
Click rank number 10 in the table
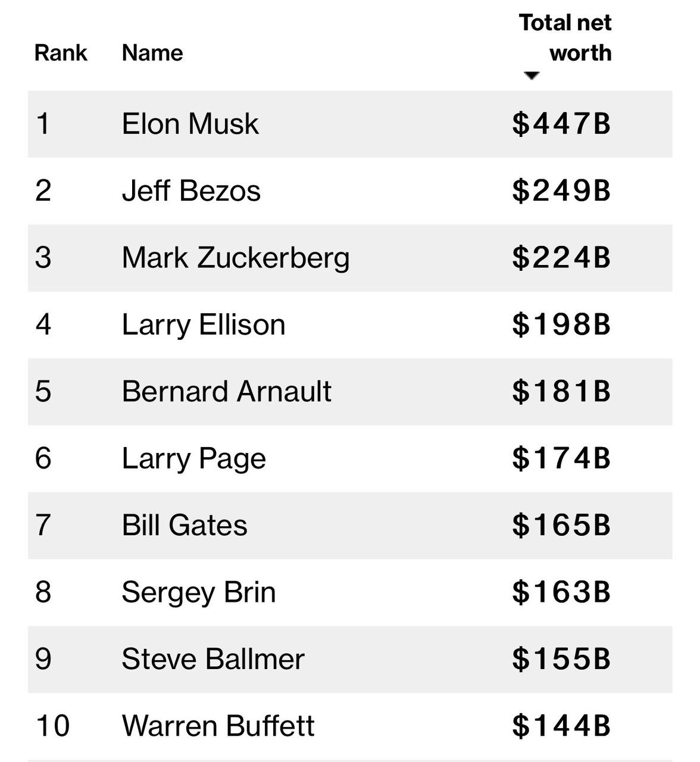pyautogui.click(x=53, y=726)
